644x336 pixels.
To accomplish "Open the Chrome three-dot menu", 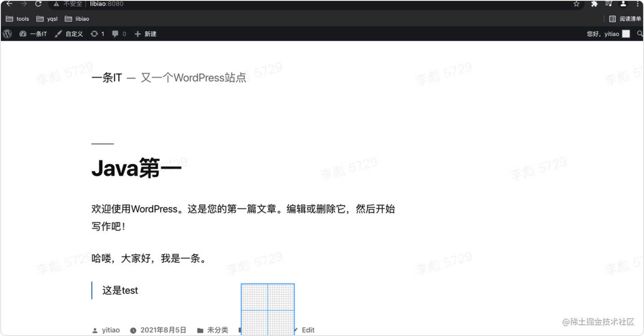I will [x=638, y=4].
